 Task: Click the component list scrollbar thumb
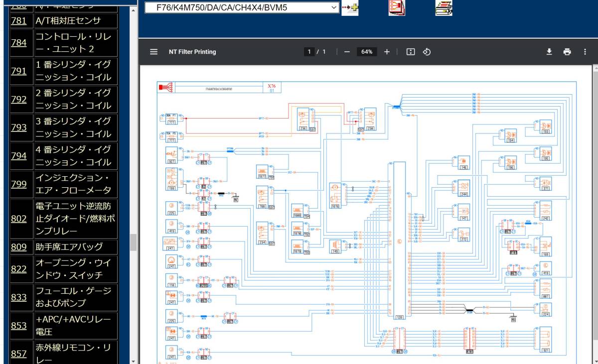click(x=133, y=242)
